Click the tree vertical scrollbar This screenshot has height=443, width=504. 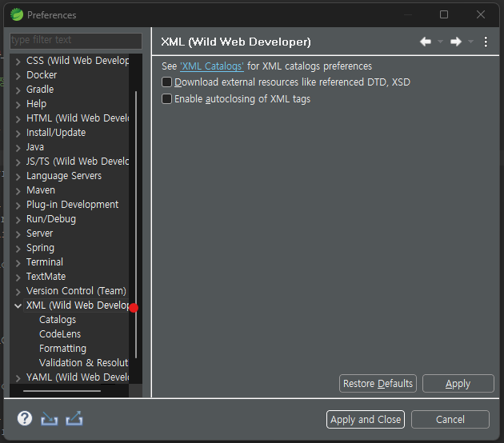136,225
